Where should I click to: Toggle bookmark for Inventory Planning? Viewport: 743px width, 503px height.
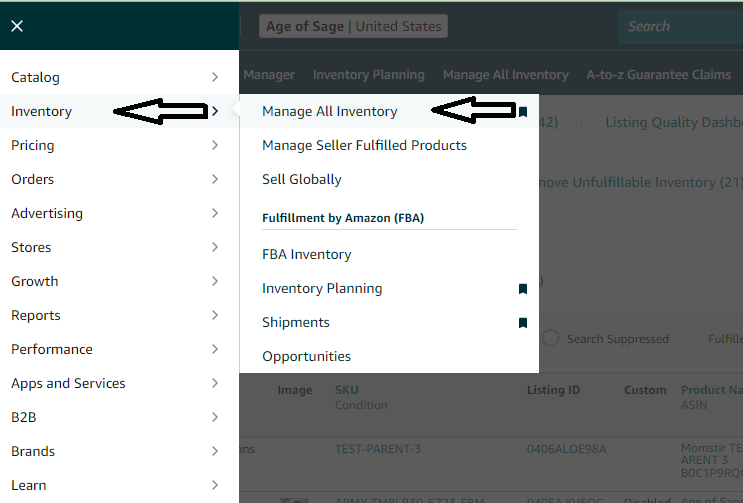pos(523,289)
